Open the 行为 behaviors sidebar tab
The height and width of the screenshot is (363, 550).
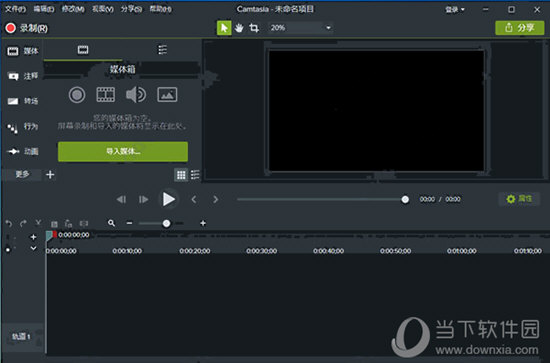click(x=23, y=126)
